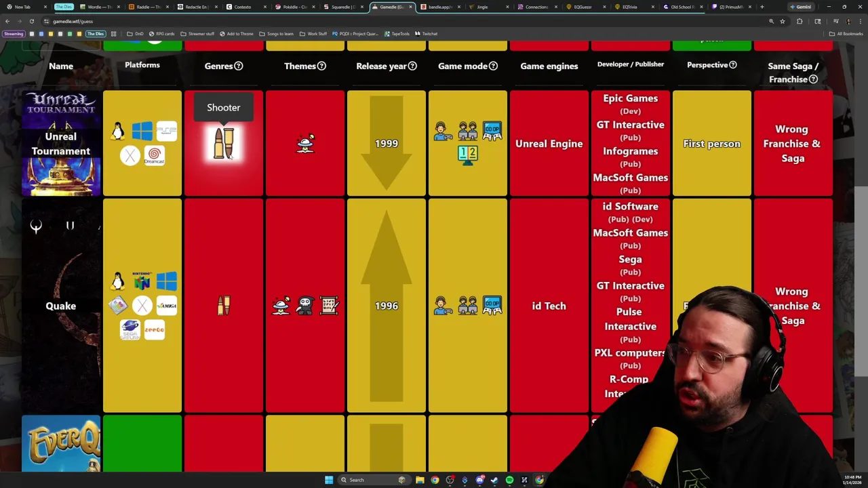Bookmark this page with the star icon
Viewport: 868px width, 488px height.
(782, 21)
